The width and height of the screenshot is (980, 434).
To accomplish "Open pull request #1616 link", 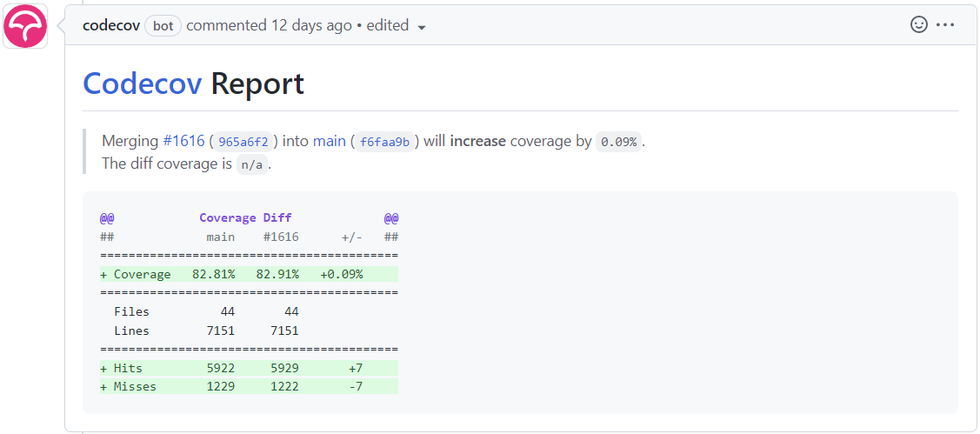I will coord(183,141).
